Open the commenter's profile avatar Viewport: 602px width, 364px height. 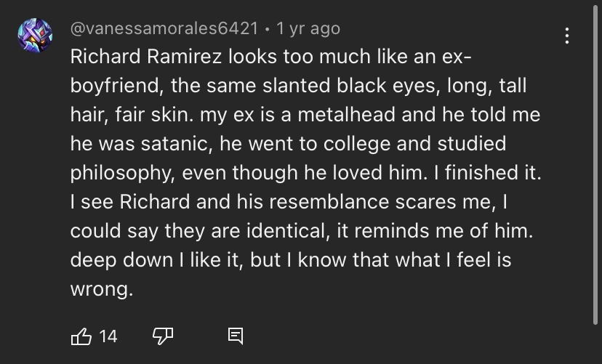(35, 36)
